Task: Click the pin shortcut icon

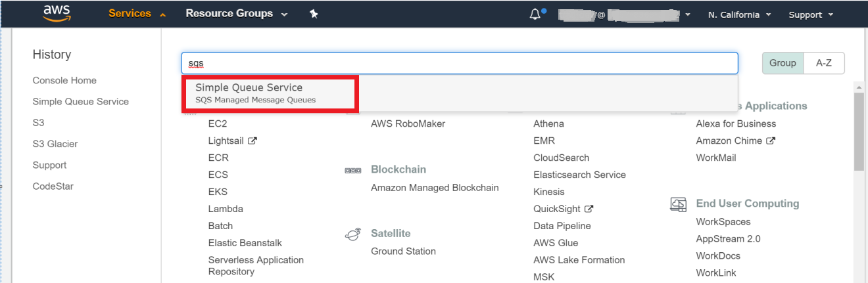Action: click(x=314, y=14)
